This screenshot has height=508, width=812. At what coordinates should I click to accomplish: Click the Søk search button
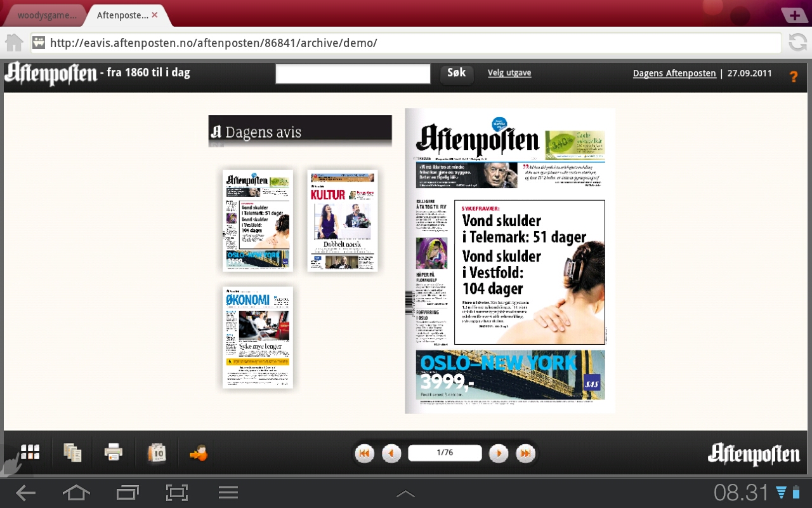coord(457,74)
